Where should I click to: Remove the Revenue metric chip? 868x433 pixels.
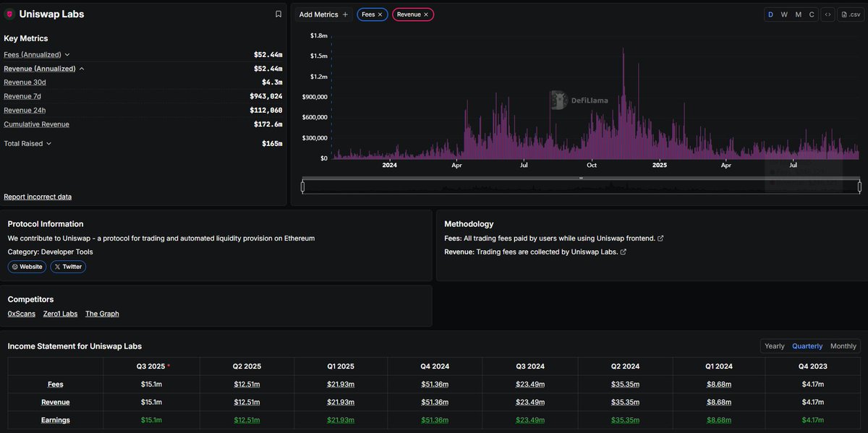point(426,14)
